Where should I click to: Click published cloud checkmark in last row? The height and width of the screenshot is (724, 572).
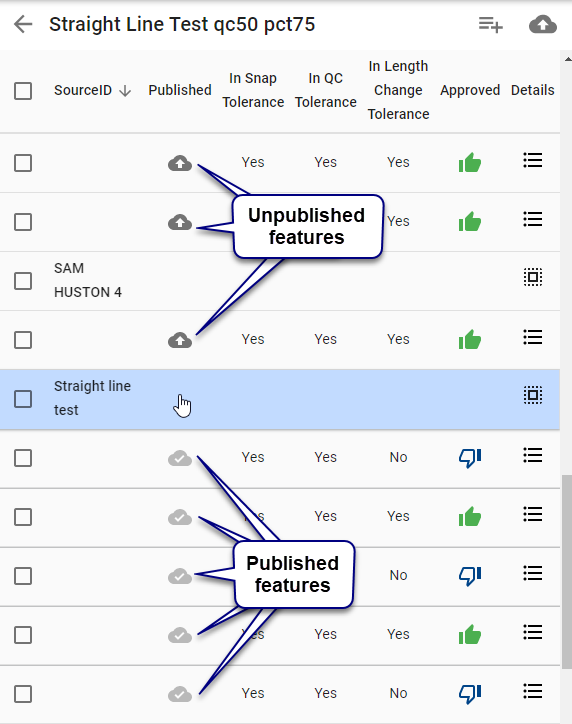click(x=180, y=694)
